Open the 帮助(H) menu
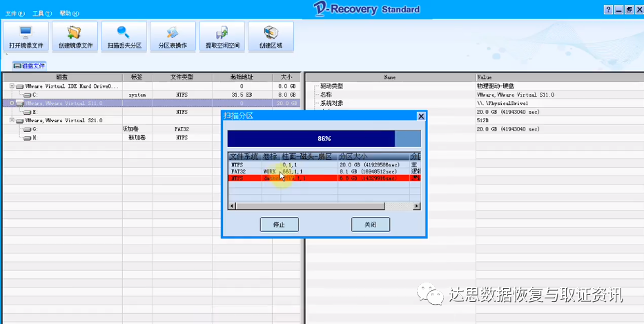644x324 pixels. (69, 14)
